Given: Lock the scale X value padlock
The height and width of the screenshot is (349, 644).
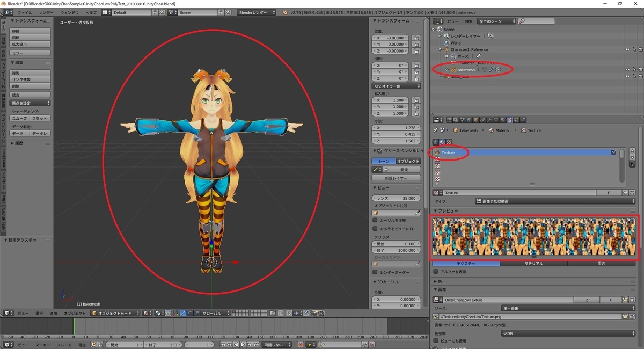Looking at the screenshot, I should tap(416, 100).
